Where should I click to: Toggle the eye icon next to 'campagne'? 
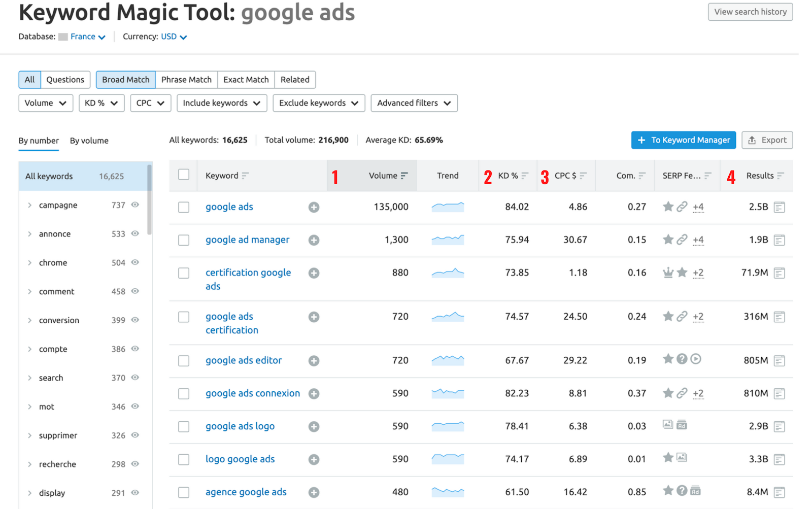click(135, 205)
